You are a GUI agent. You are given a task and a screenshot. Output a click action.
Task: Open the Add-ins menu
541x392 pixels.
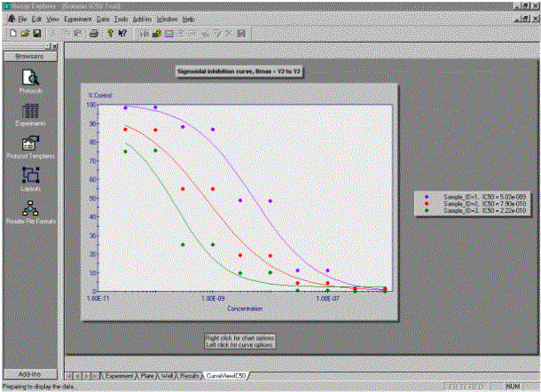[x=142, y=19]
